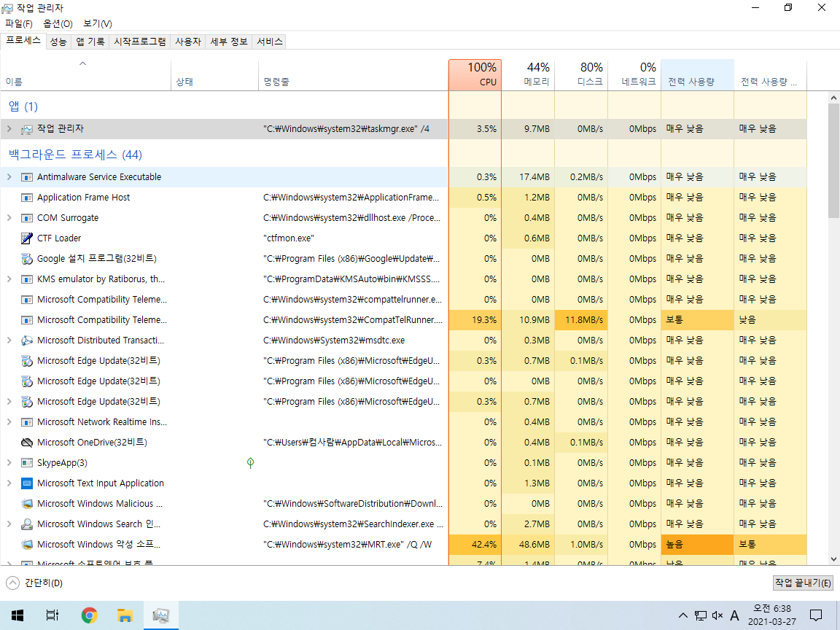
Task: Click the Google 설치 프로그램 icon
Action: coord(27,259)
